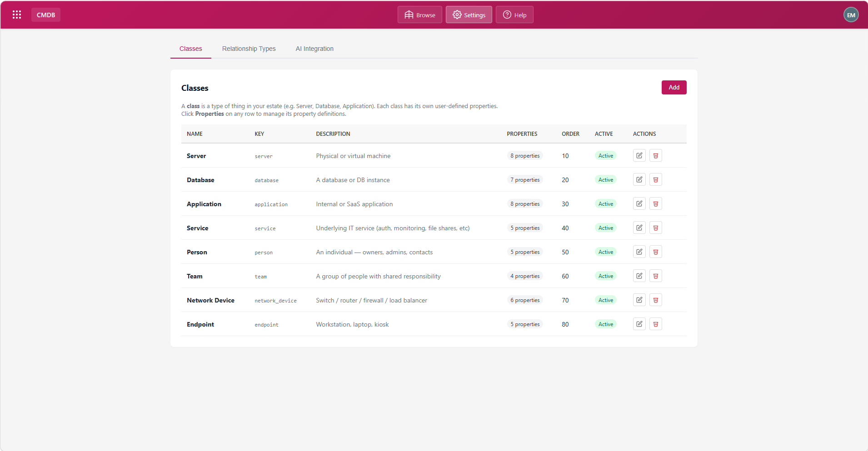
Task: Edit the Application class
Action: [639, 203]
